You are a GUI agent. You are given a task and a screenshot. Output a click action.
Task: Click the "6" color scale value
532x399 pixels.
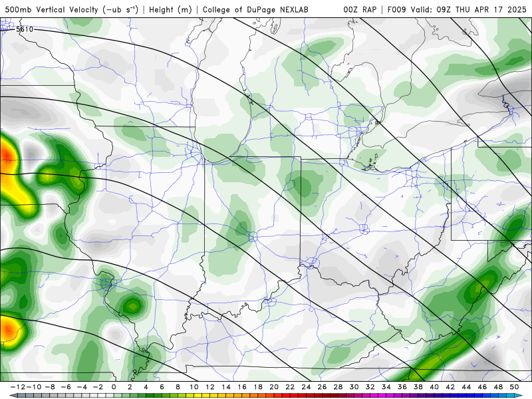[162, 387]
